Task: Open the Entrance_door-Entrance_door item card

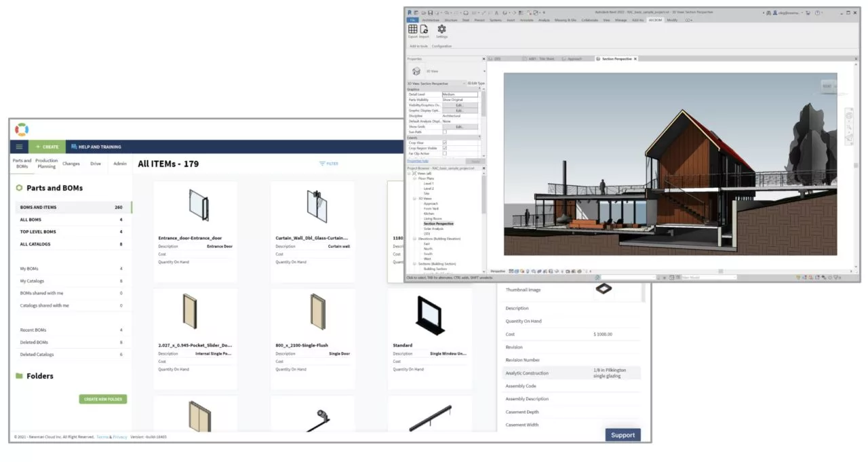Action: 195,231
